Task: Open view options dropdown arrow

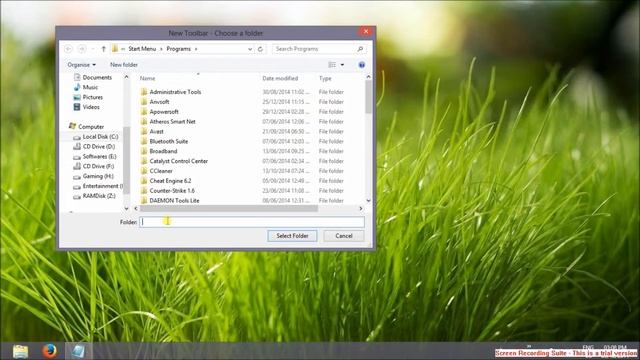Action: click(342, 65)
